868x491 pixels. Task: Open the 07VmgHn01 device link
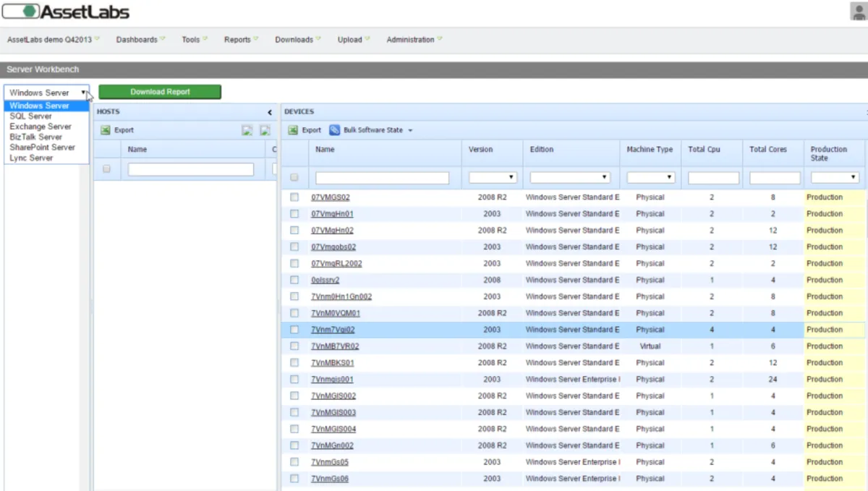pyautogui.click(x=332, y=214)
